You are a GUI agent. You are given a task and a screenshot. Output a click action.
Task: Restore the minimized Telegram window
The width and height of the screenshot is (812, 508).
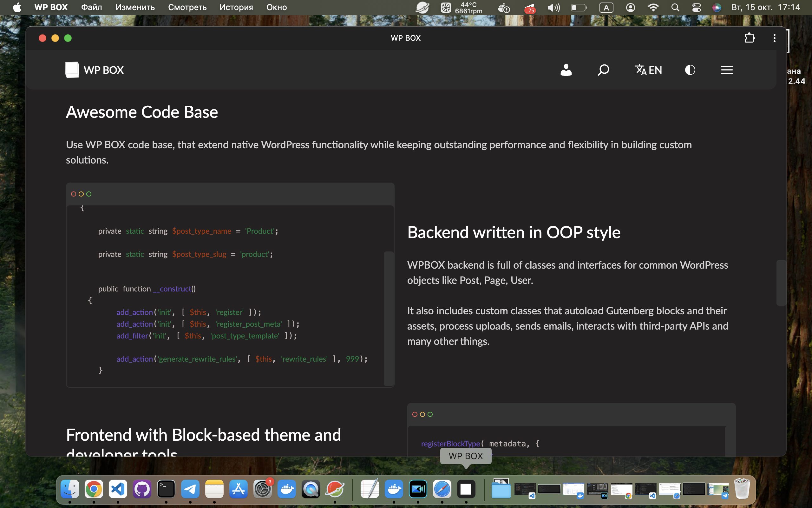718,490
